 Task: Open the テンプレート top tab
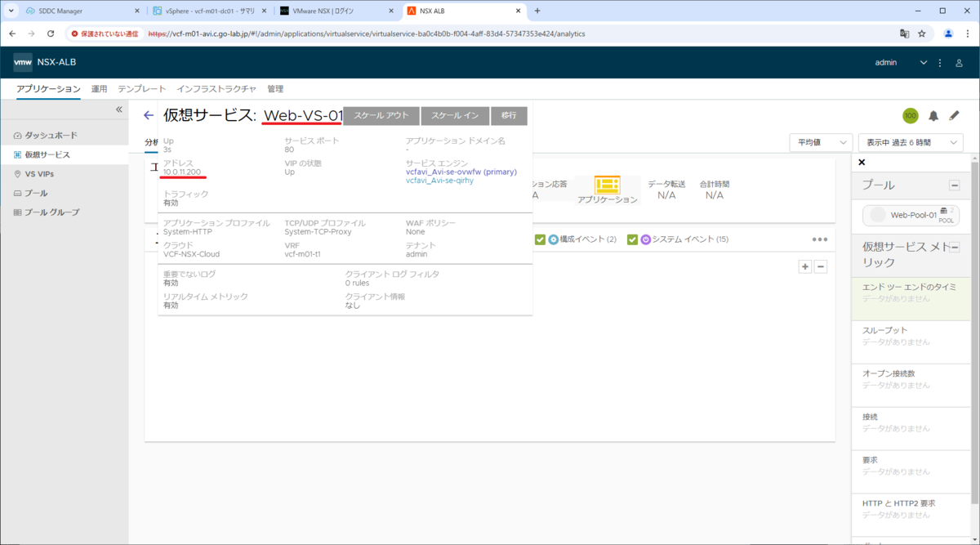[x=142, y=89]
